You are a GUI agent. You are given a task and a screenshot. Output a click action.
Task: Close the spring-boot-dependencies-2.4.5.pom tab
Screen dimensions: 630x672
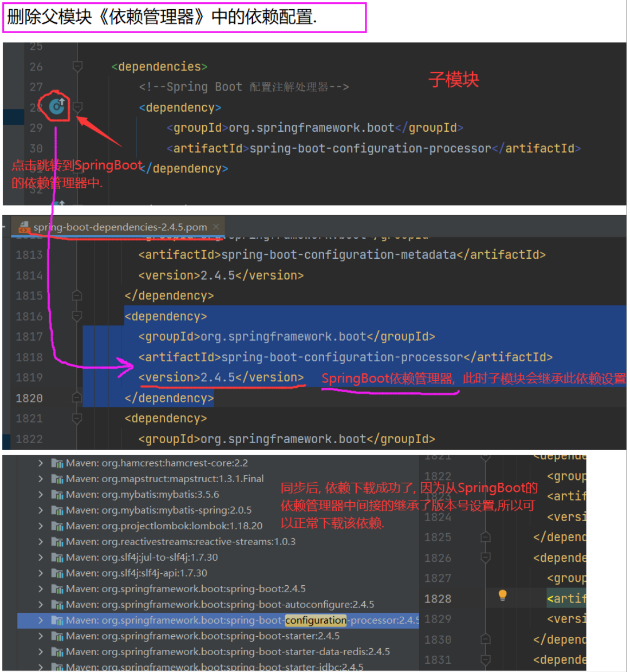(x=216, y=227)
